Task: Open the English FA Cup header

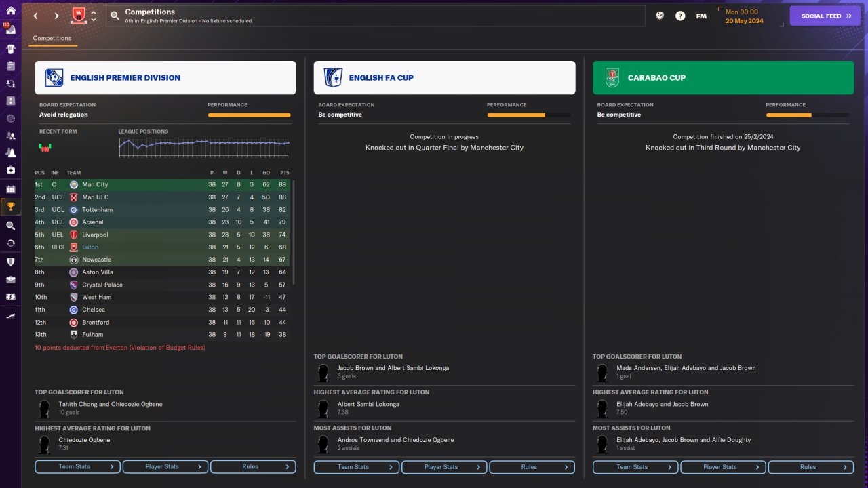Action: coord(444,77)
